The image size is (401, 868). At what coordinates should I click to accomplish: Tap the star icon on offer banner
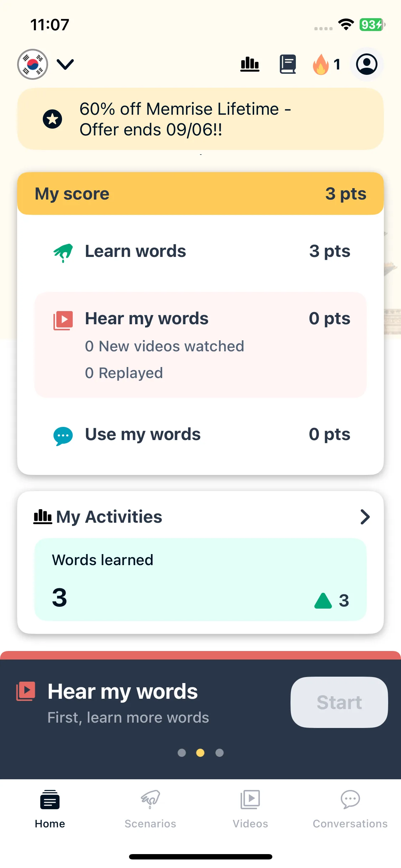pyautogui.click(x=52, y=119)
